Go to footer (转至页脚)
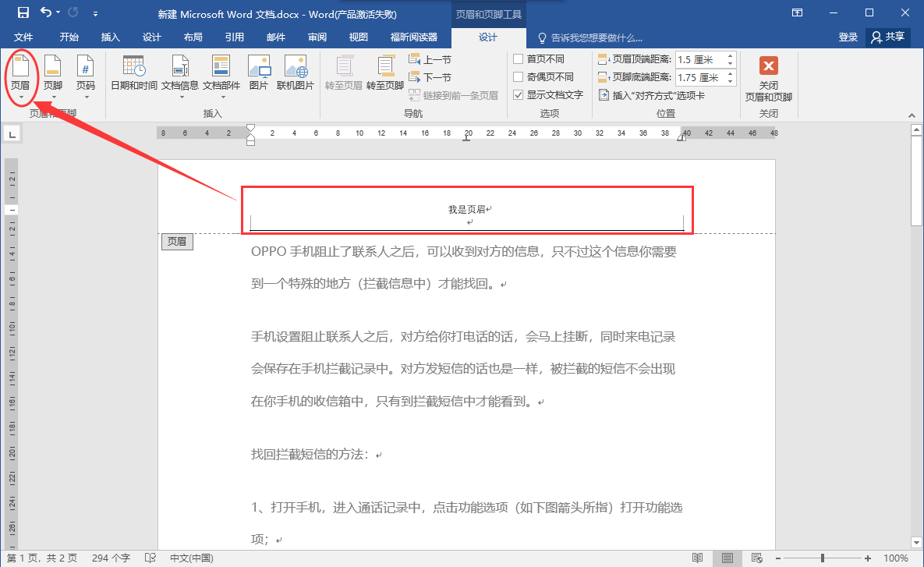This screenshot has height=567, width=924. (384, 73)
